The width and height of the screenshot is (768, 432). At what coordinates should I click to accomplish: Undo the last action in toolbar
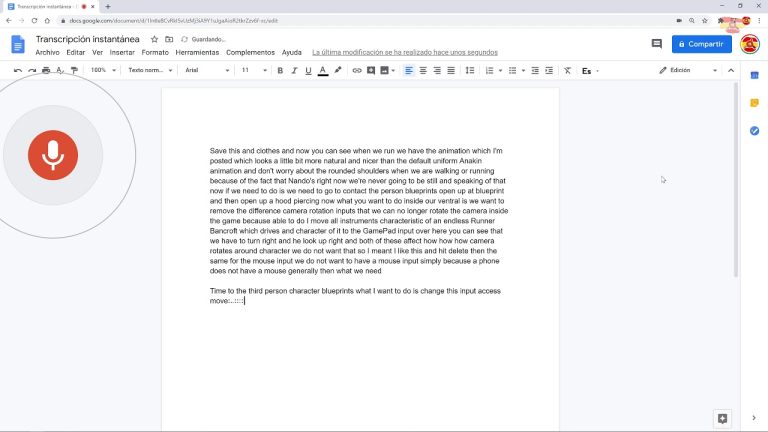pyautogui.click(x=18, y=71)
